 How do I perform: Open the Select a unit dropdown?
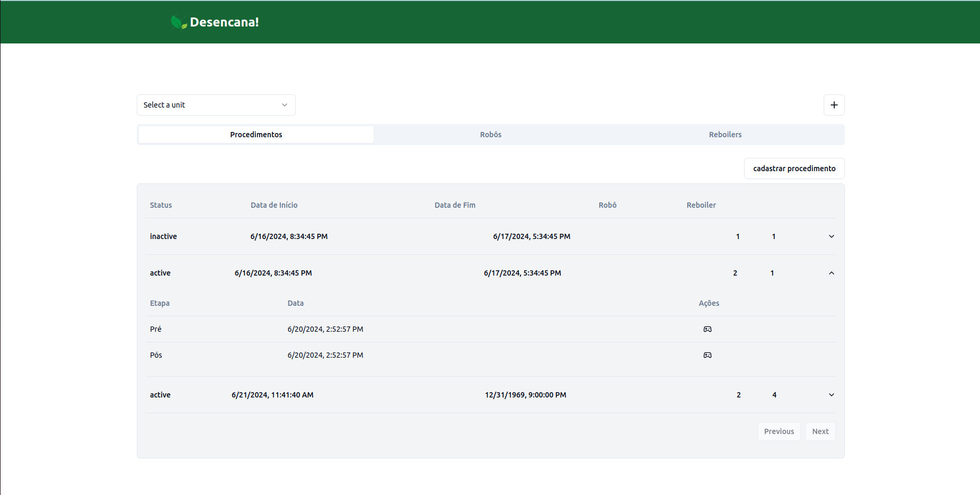click(216, 105)
